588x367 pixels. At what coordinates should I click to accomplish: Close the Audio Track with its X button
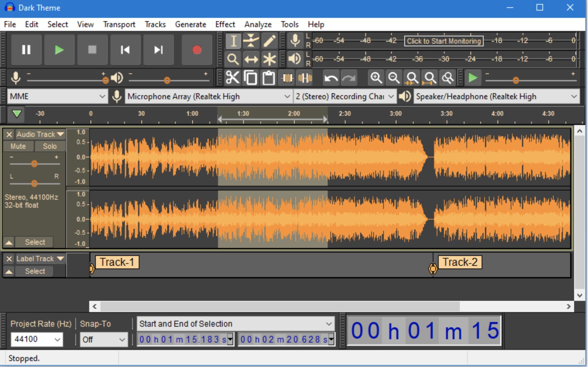point(9,135)
